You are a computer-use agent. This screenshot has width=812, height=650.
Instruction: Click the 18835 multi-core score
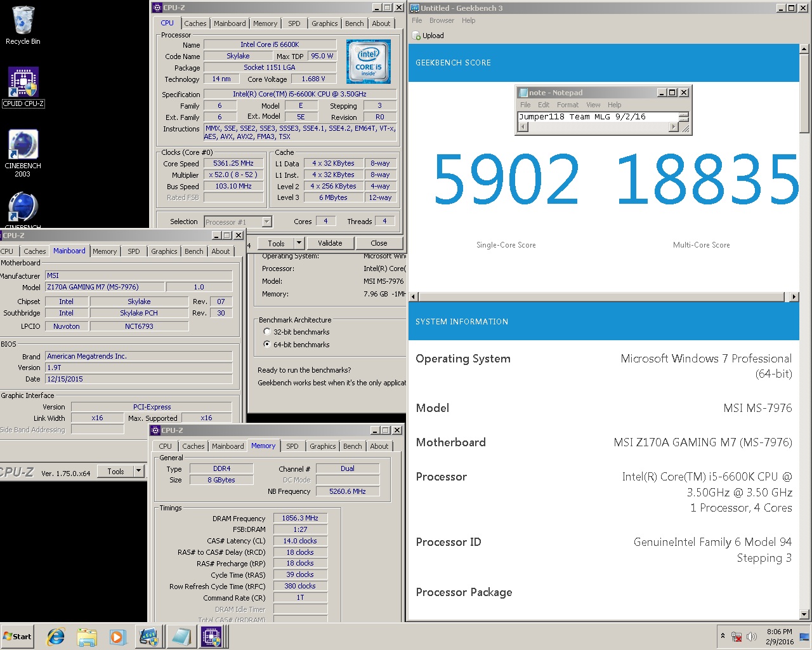pos(707,179)
